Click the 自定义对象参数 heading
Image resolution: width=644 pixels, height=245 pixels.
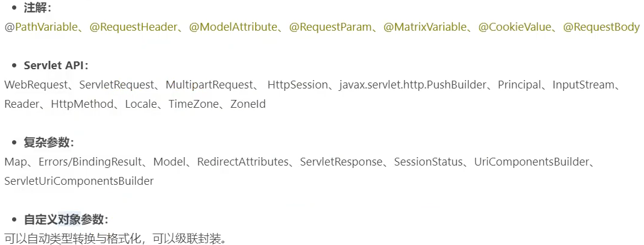tap(66, 220)
